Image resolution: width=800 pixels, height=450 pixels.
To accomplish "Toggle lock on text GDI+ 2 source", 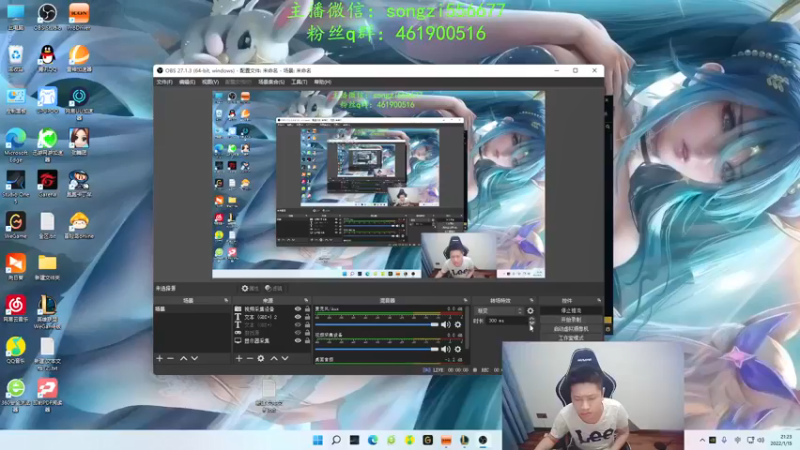I will click(x=307, y=317).
